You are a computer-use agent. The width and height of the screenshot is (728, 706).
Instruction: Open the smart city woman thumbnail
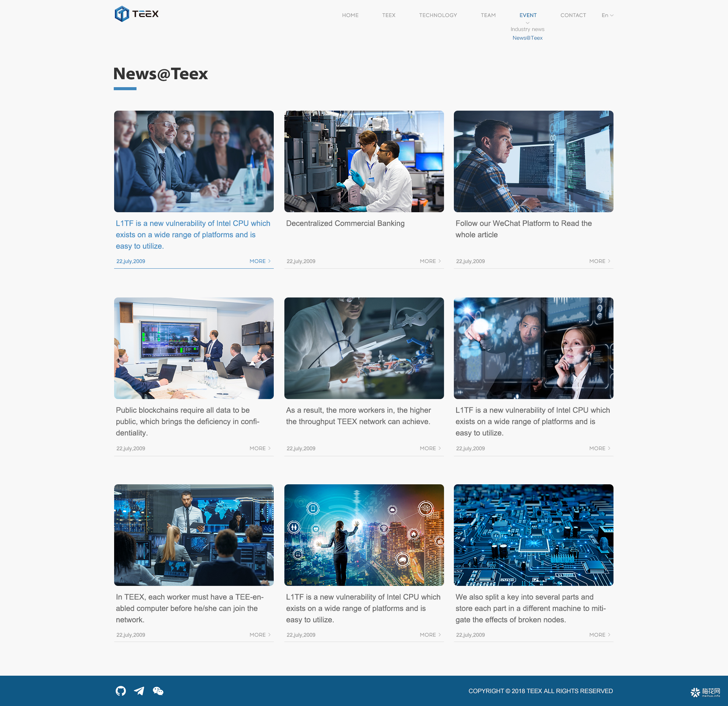364,535
